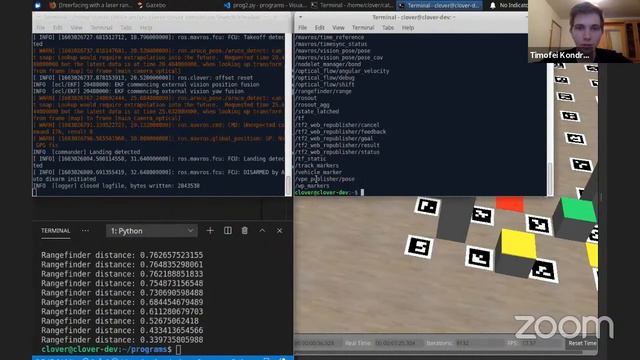The image size is (640, 360).
Task: Click 'Rangefinder distance: 0.339735805988' line
Action: coord(122,340)
